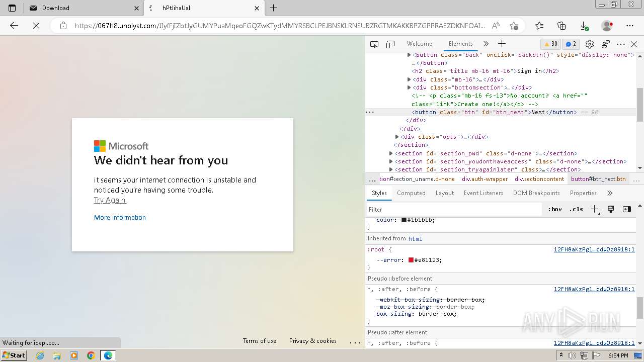Expand div class="opts" node
The height and width of the screenshot is (362, 644).
[x=397, y=137]
